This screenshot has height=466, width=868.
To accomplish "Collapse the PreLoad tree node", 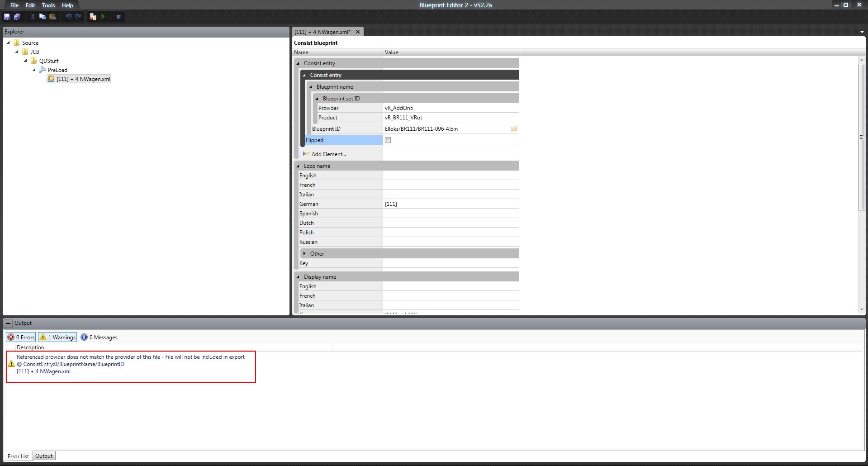I will 34,70.
